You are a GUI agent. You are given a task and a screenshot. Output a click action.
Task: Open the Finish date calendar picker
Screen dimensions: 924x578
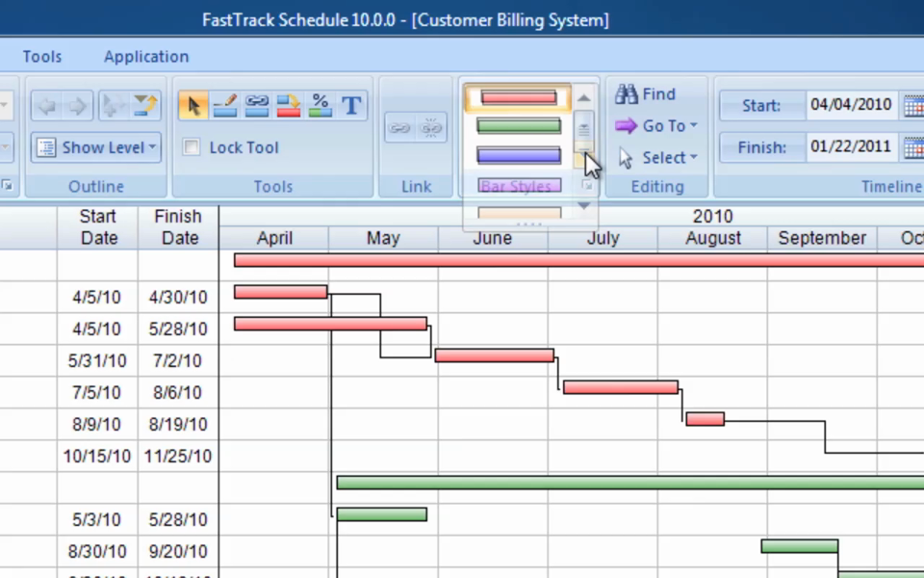click(913, 147)
